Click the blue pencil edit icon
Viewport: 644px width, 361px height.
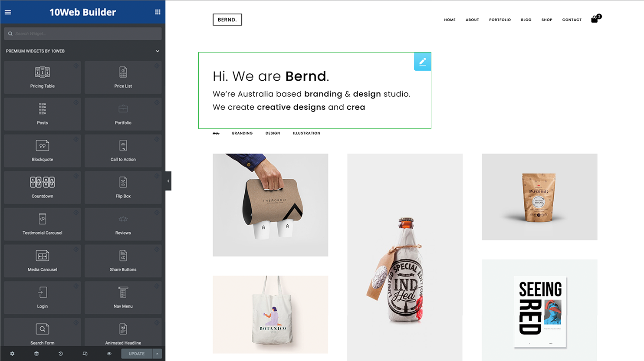422,62
